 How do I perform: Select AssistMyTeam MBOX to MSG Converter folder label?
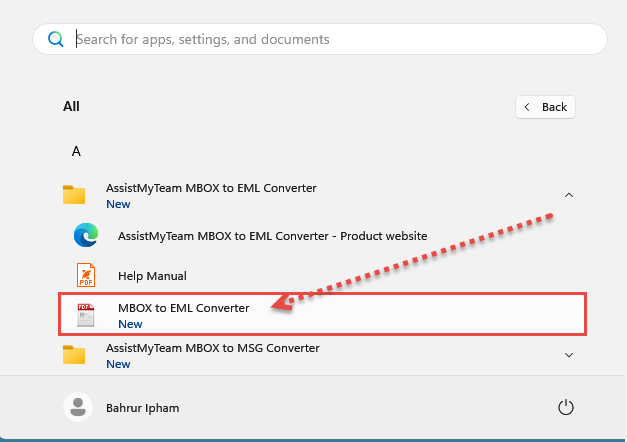[x=212, y=348]
